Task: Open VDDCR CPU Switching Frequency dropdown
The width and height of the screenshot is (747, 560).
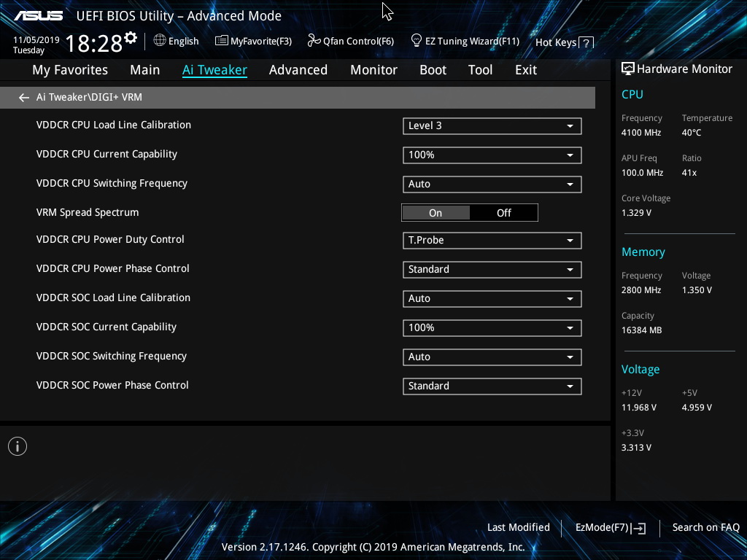Action: coord(492,184)
